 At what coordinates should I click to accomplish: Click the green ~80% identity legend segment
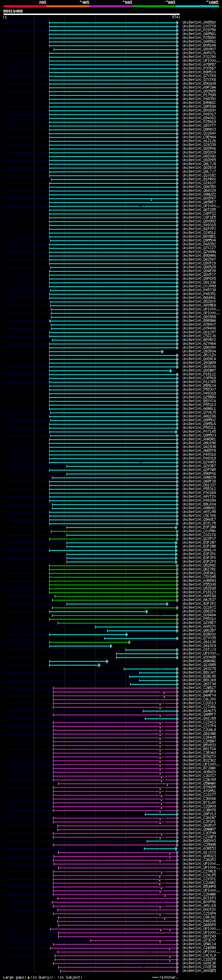pos(154,6)
